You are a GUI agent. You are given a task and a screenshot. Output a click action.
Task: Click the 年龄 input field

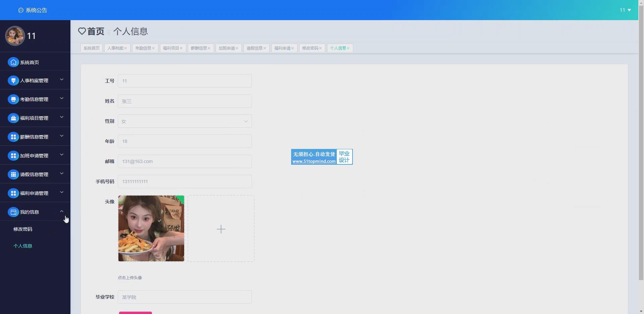[x=185, y=141]
